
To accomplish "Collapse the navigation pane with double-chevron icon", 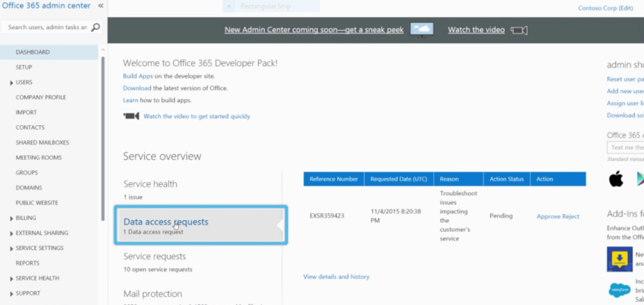I will [101, 6].
